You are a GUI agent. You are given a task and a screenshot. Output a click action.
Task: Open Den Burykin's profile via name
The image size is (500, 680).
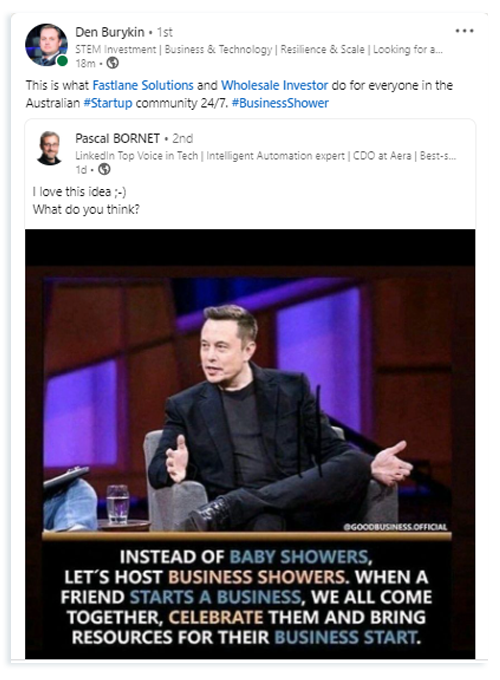(x=110, y=32)
